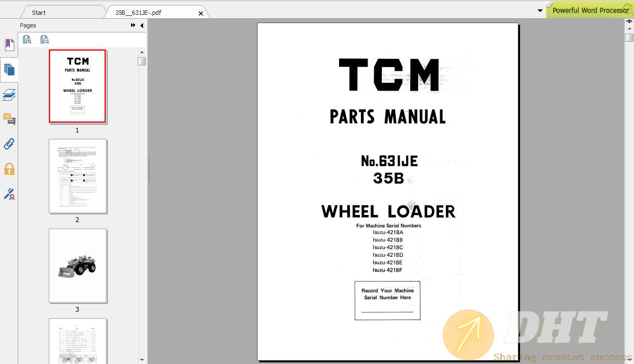Select the 35B__631JE-.pdf tab
This screenshot has width=634, height=364.
point(138,13)
